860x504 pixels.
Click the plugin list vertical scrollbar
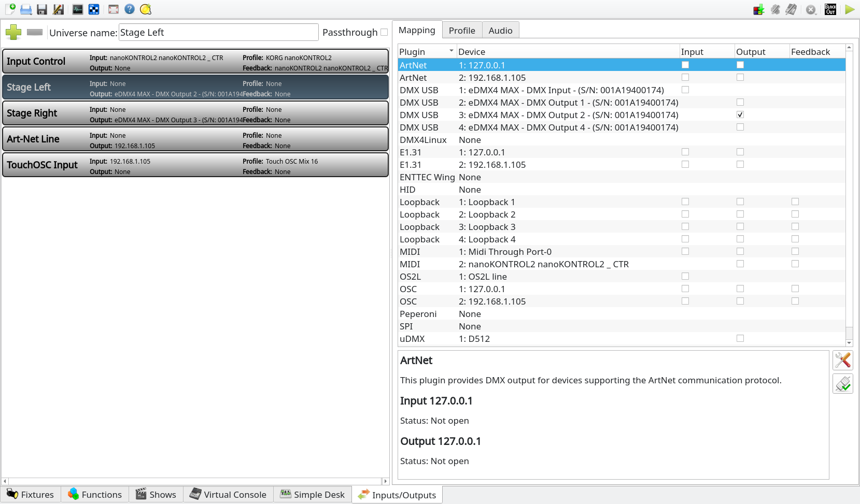(849, 196)
